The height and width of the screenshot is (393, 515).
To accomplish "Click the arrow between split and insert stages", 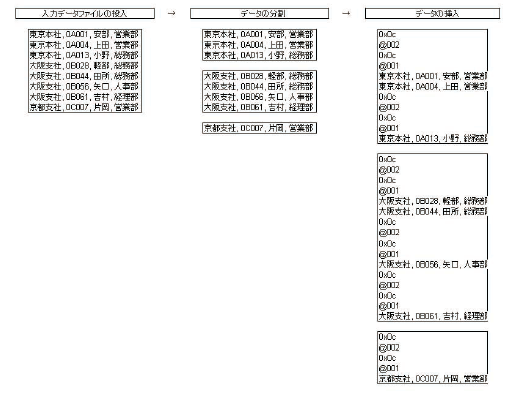I will pyautogui.click(x=346, y=13).
